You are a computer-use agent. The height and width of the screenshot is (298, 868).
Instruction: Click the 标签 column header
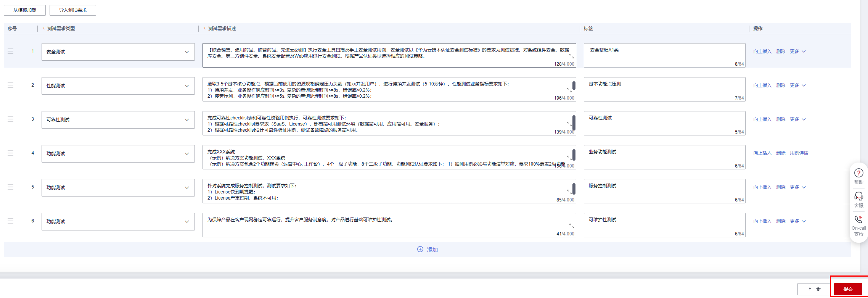coord(588,29)
